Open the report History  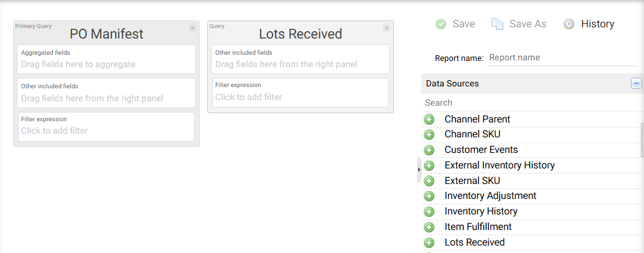[x=589, y=24]
